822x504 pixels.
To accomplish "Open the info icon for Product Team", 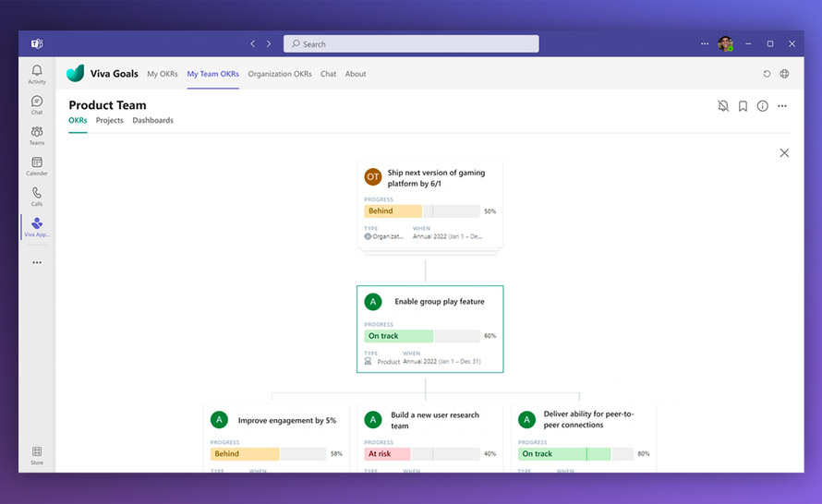I will pyautogui.click(x=762, y=106).
